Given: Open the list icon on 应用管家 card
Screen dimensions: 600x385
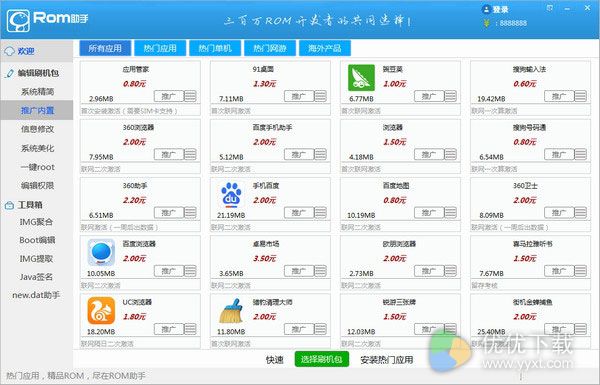Looking at the screenshot, I should tap(190, 96).
